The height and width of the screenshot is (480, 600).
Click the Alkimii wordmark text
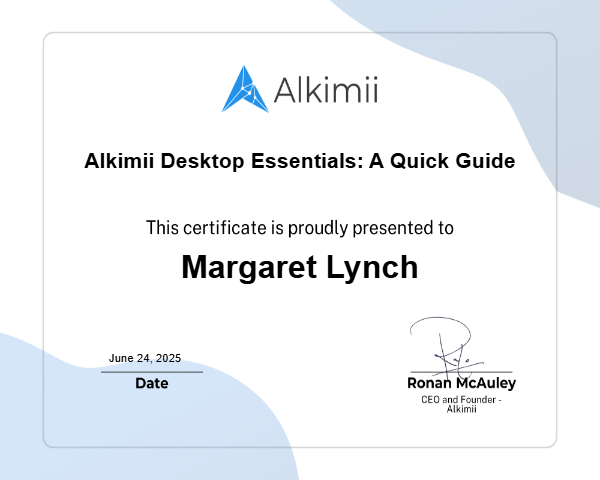coord(326,90)
